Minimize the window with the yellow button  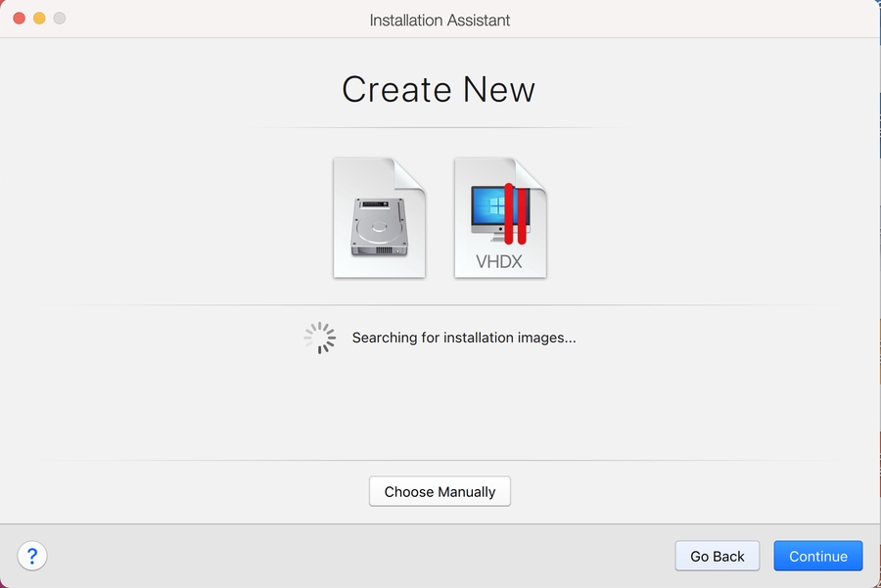(x=39, y=19)
